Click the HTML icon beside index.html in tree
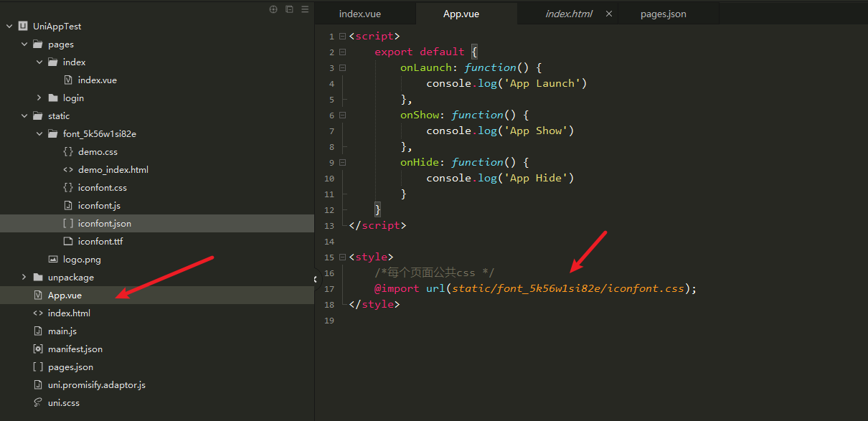 point(38,313)
